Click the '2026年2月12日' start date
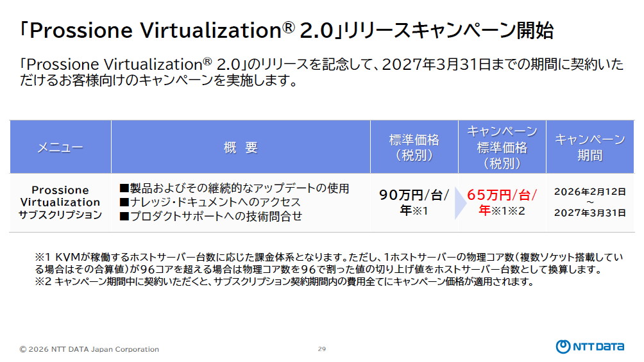 pos(590,192)
